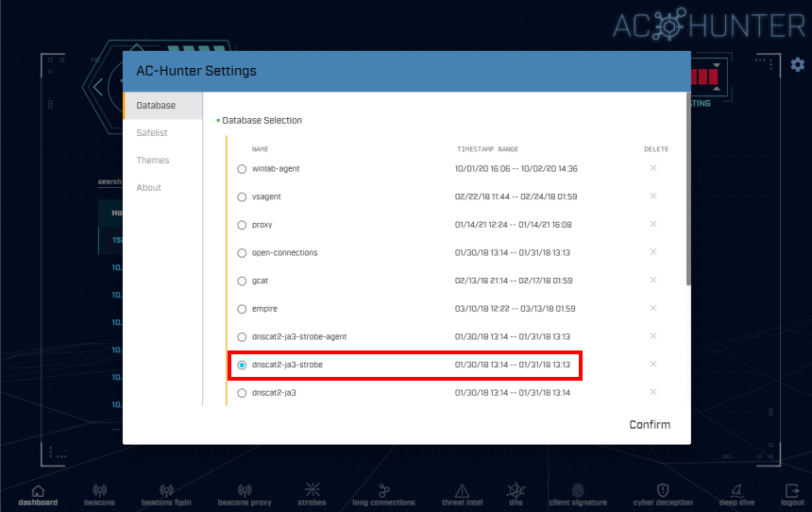Click the database list scrollbar
Viewport: 812px width, 512px height.
click(x=688, y=189)
